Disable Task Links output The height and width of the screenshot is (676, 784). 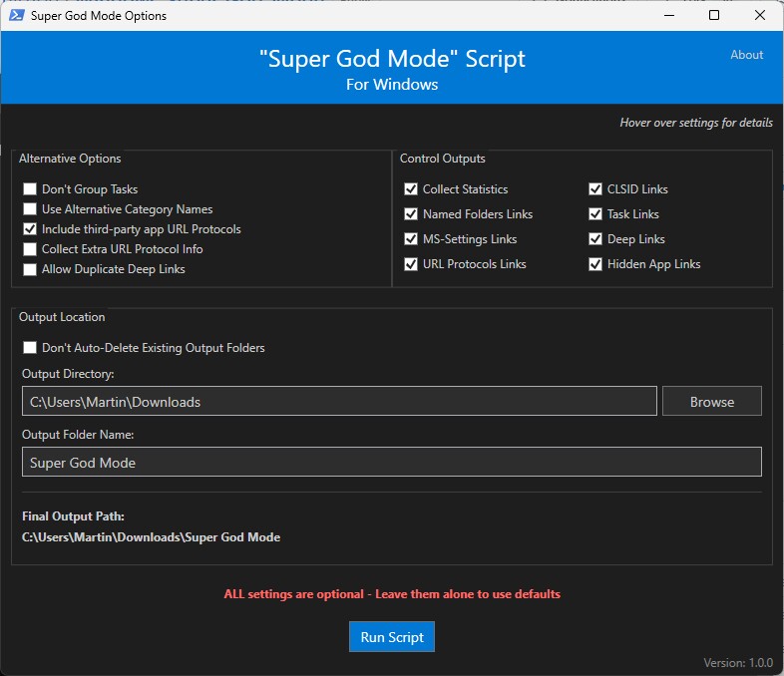(x=595, y=214)
